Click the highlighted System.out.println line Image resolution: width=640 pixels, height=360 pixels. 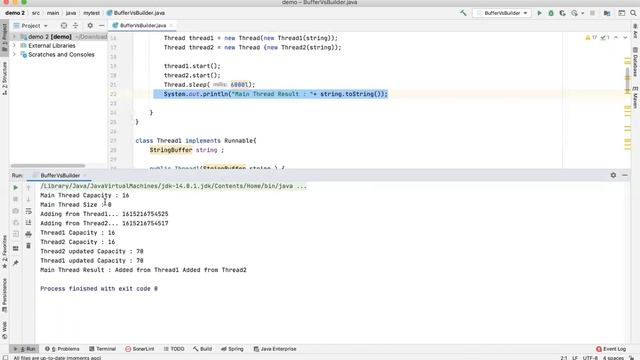click(271, 94)
